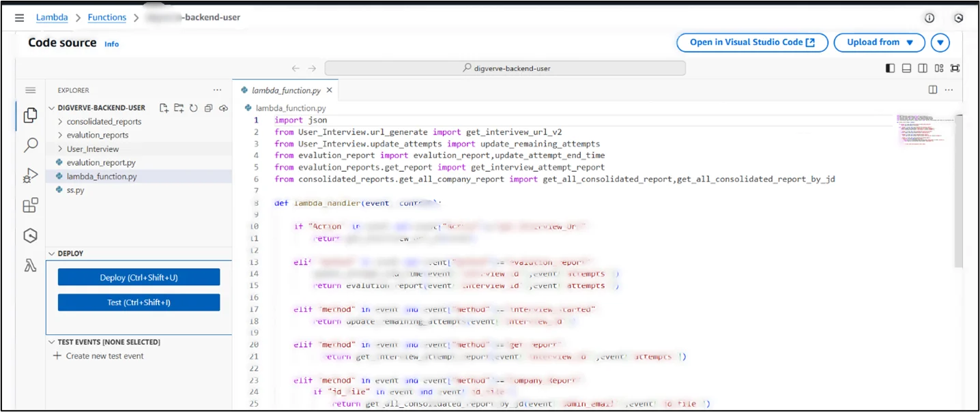Open ss.py from explorer

click(x=75, y=190)
